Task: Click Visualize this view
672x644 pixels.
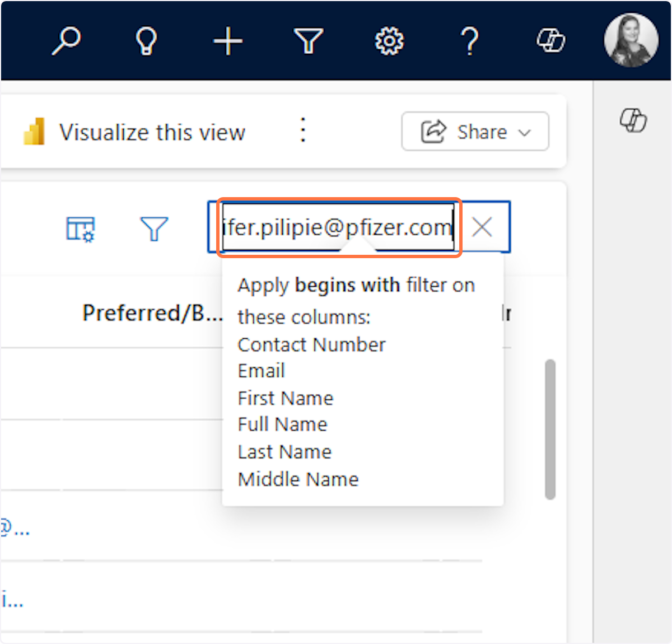Action: 134,132
